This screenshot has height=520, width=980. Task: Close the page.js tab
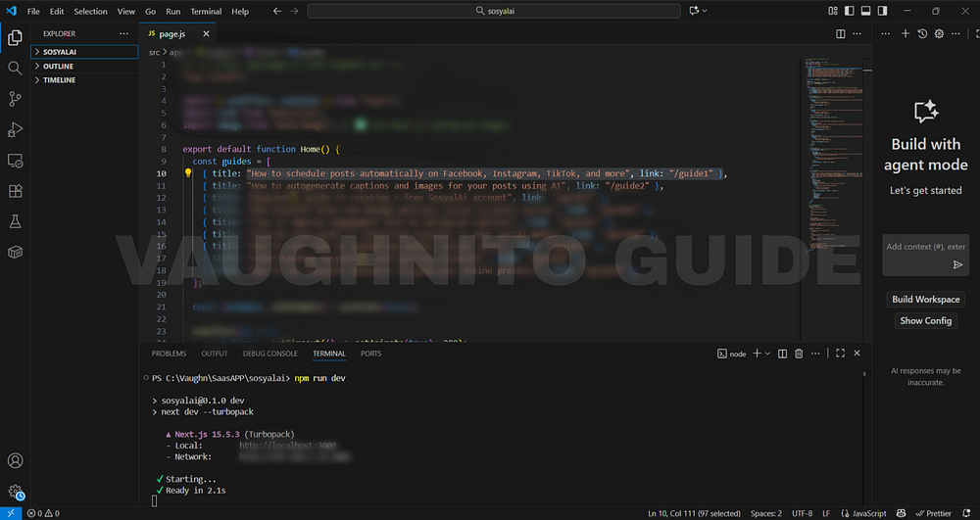coord(206,33)
